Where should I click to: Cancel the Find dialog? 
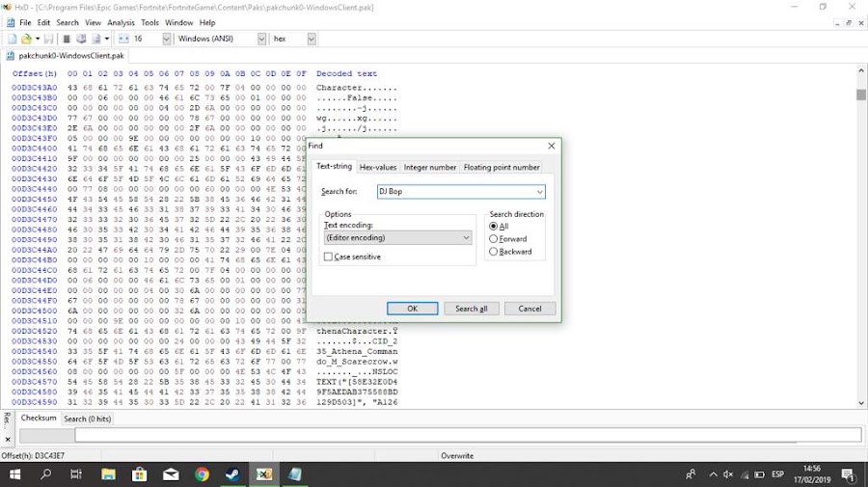tap(529, 309)
